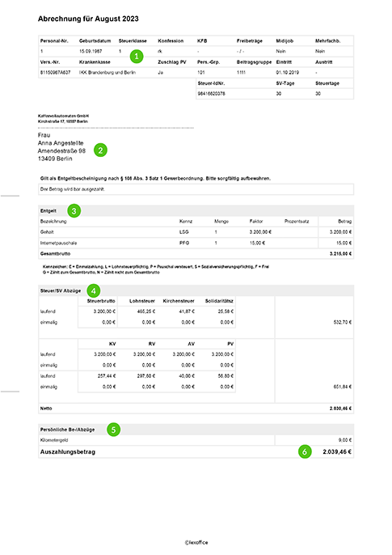Viewport: 392px width, 555px height.
Task: Select 'Der Betrag wird bar ausgezahlt.'
Action: (x=72, y=189)
